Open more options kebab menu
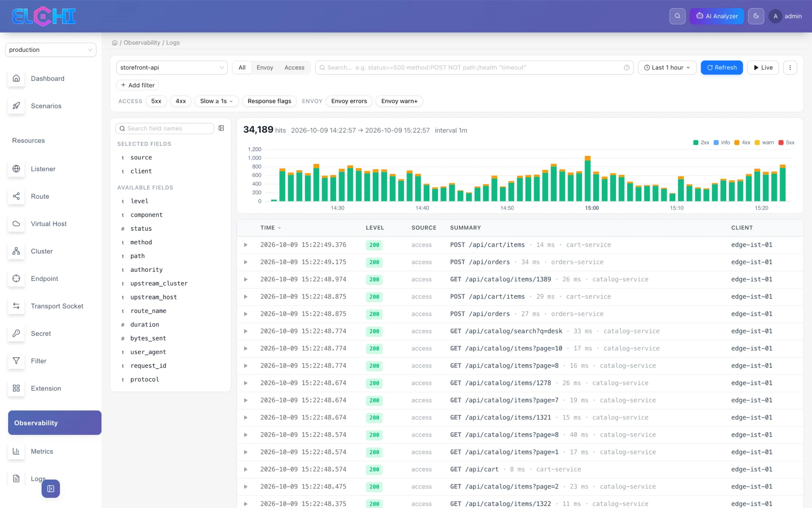This screenshot has height=508, width=812. [x=790, y=68]
